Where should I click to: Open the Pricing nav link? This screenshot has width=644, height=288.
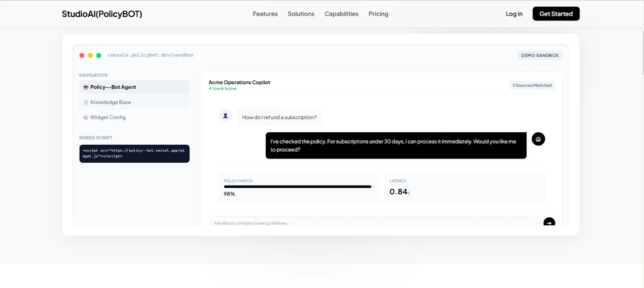(378, 14)
